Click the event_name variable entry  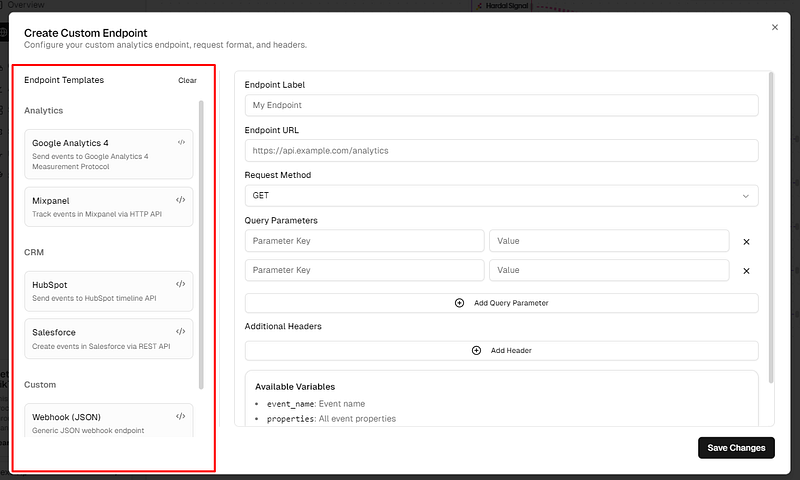[316, 404]
